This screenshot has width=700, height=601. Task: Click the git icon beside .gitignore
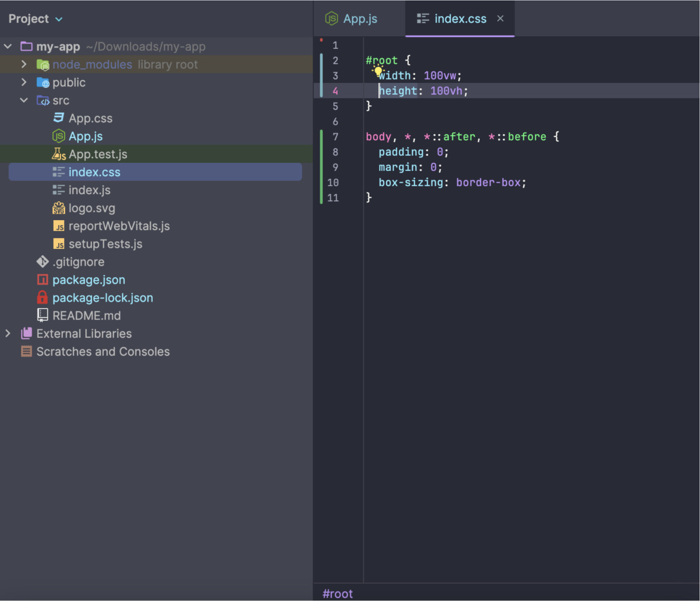click(x=42, y=262)
